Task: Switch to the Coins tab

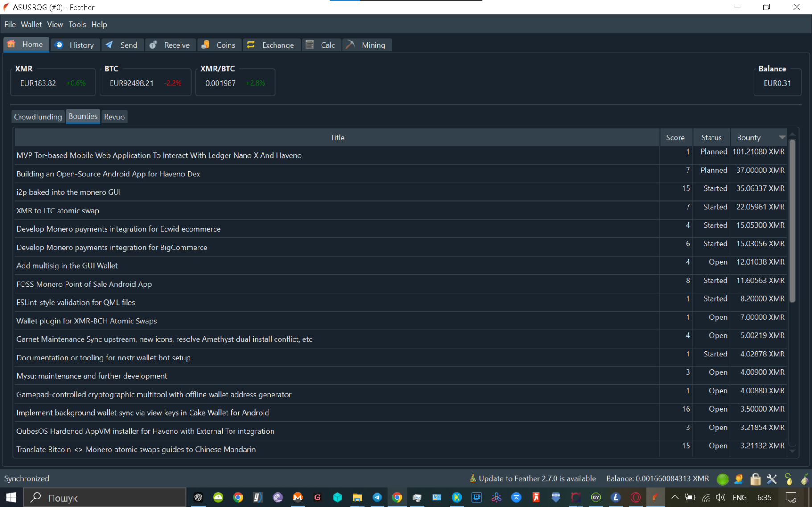Action: click(x=219, y=45)
